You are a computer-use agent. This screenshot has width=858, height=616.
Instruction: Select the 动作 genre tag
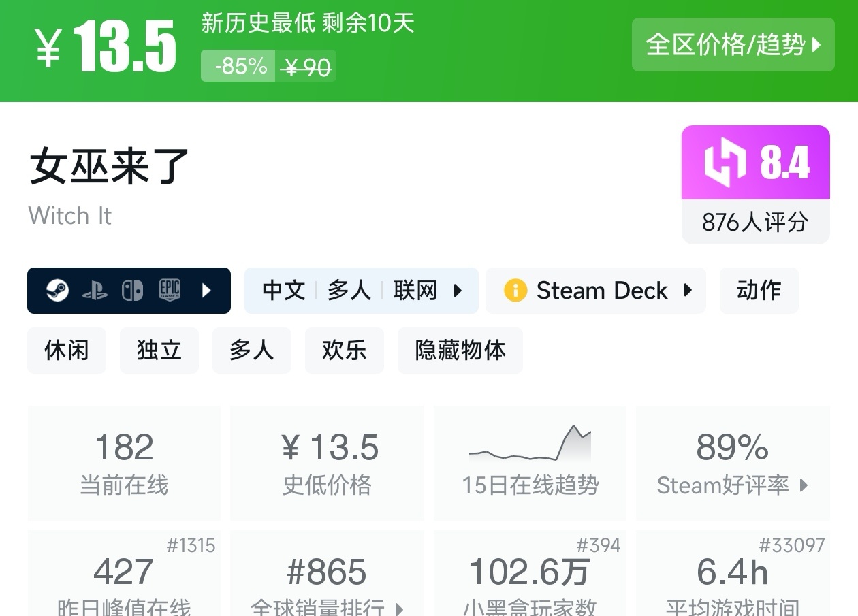point(759,291)
